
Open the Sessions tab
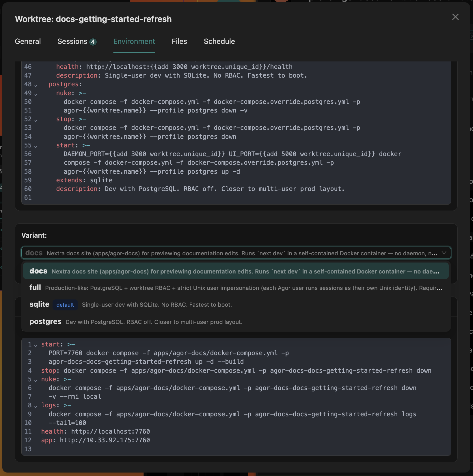click(77, 41)
